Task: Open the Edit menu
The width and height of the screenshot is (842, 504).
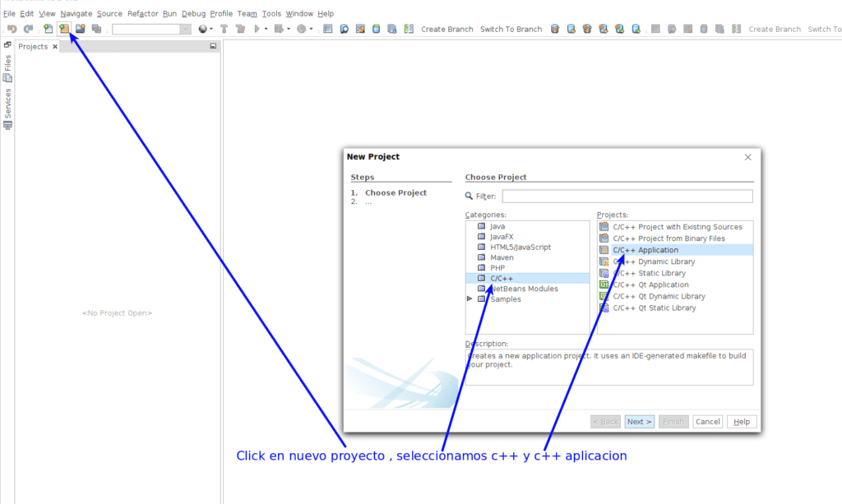Action: tap(27, 13)
